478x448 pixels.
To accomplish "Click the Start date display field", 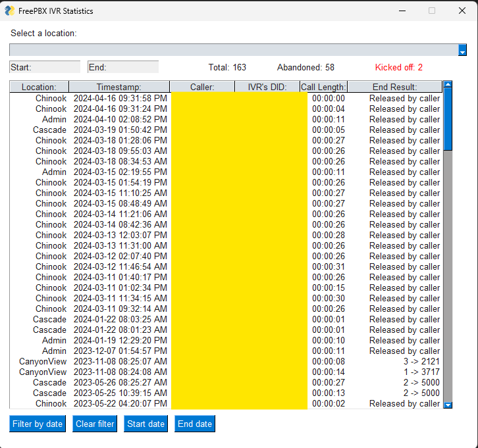I will 45,67.
